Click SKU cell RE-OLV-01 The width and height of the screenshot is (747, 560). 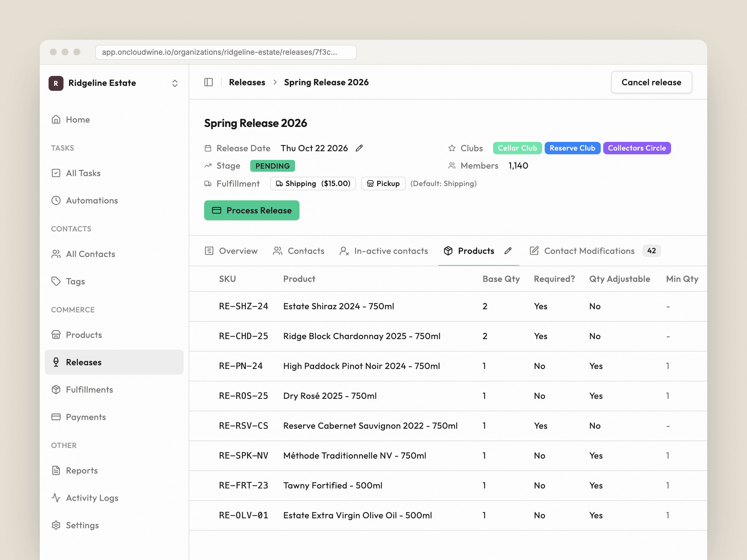point(243,515)
